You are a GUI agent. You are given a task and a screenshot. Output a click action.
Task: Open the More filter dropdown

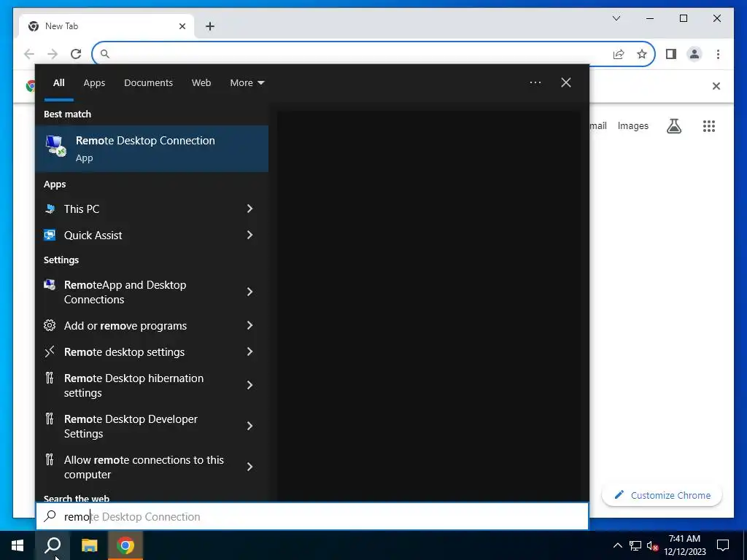point(247,83)
